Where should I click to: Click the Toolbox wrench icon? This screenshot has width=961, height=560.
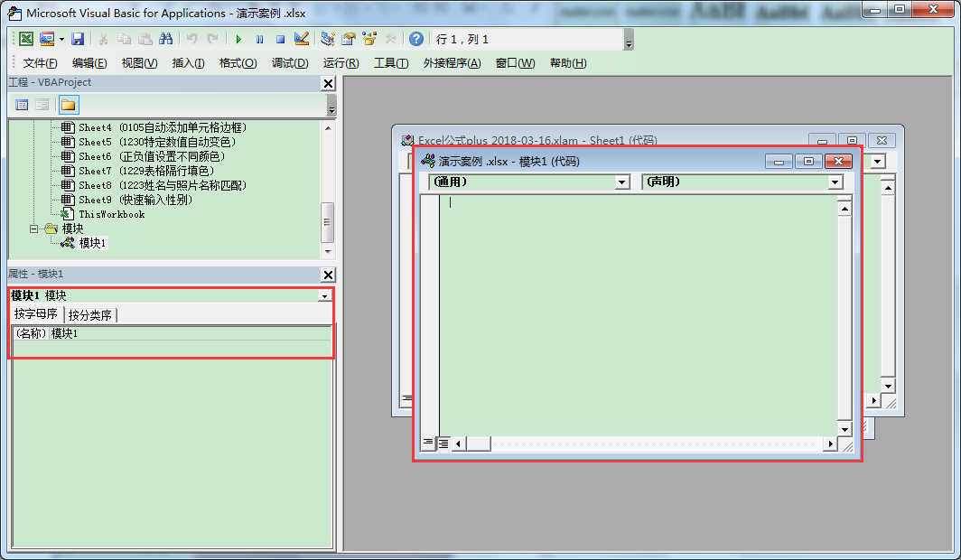tap(390, 39)
